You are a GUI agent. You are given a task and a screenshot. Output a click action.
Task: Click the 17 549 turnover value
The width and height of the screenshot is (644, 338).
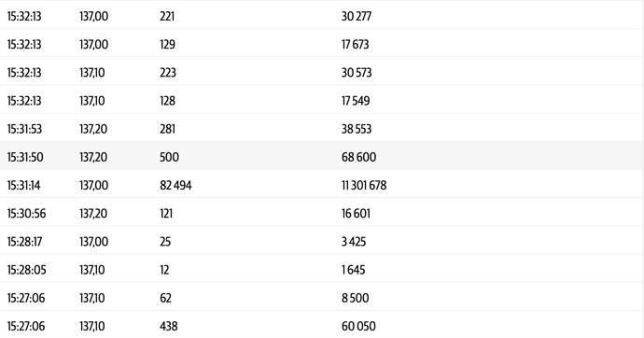[356, 101]
